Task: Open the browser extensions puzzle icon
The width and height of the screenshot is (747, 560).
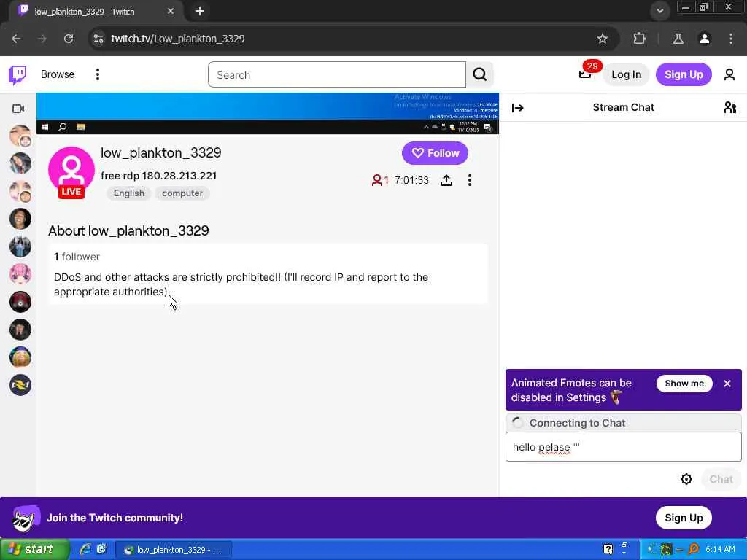Action: click(639, 39)
